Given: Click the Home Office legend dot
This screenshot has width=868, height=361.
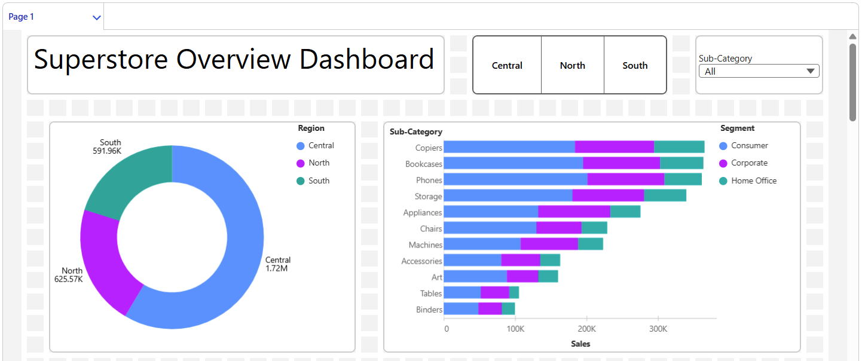Looking at the screenshot, I should tap(723, 180).
